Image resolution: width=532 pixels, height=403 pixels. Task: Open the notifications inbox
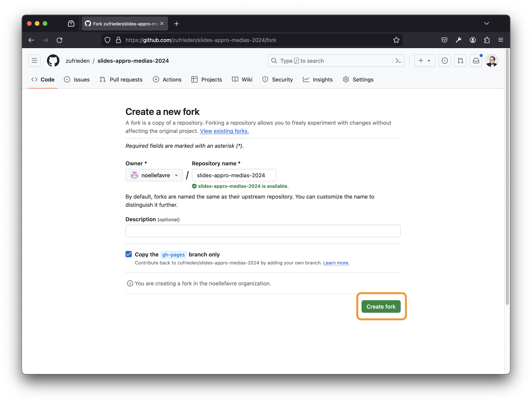[476, 61]
